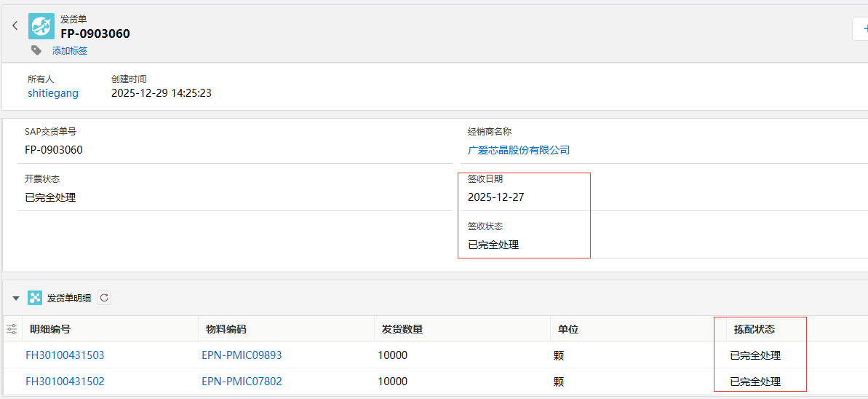Click the plus button at top right
This screenshot has width=868, height=399.
pyautogui.click(x=861, y=28)
